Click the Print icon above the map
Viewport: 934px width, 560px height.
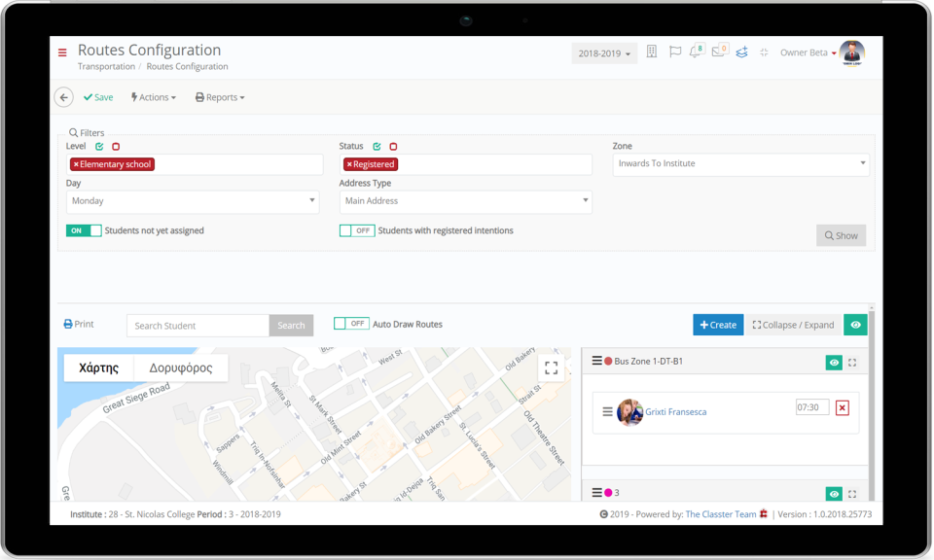click(x=67, y=324)
